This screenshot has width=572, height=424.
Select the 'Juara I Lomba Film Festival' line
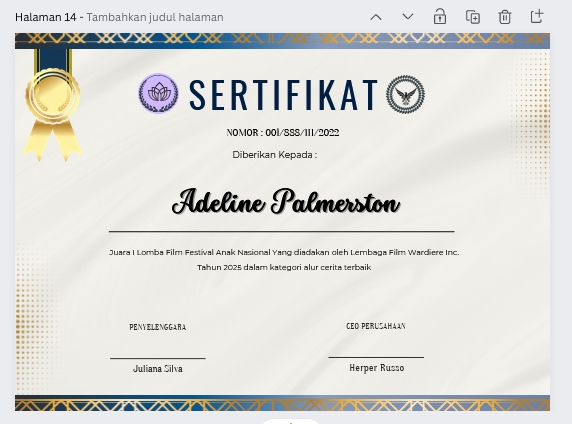click(x=284, y=253)
